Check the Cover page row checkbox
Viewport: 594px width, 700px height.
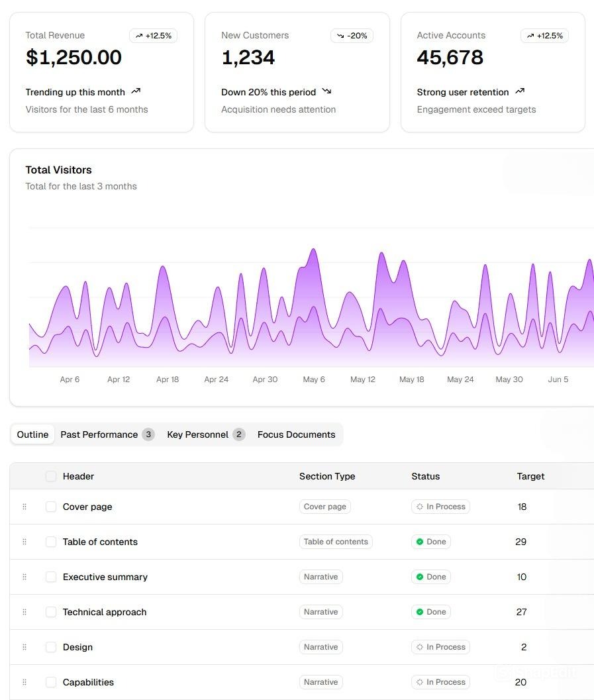[51, 507]
